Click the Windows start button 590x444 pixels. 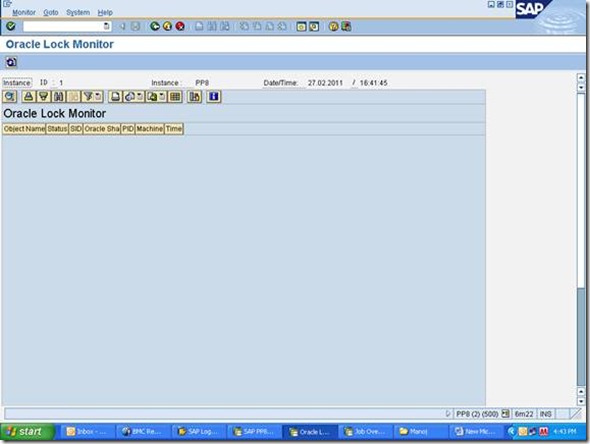coord(27,432)
